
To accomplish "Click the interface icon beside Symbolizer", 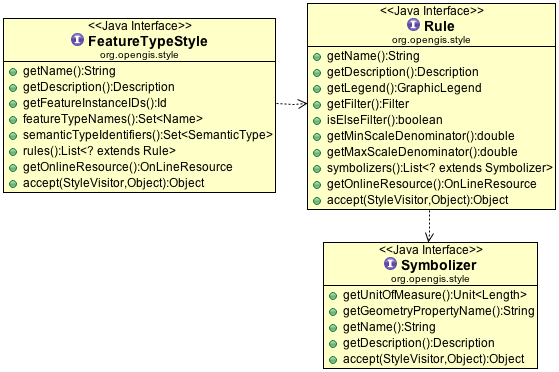I will pos(390,264).
